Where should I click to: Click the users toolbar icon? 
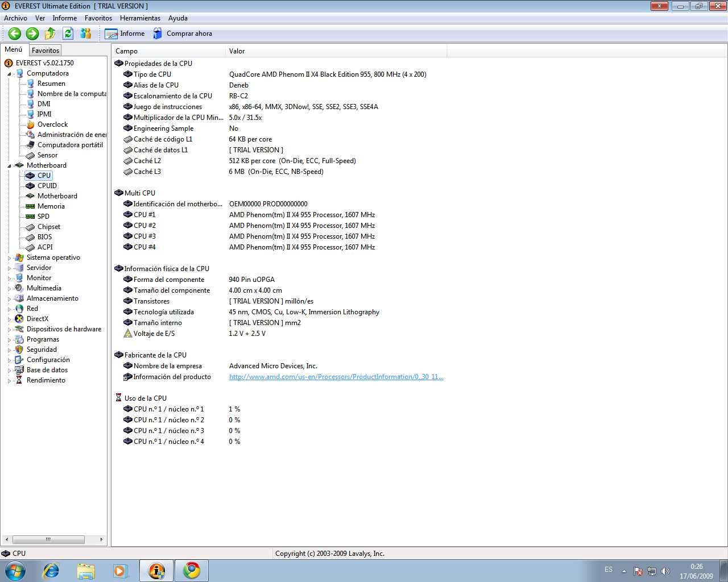pyautogui.click(x=86, y=34)
